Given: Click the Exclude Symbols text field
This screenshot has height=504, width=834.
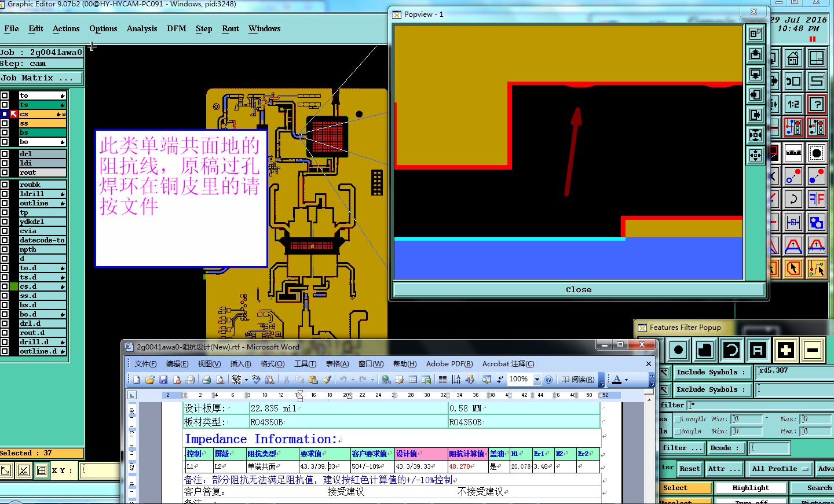Looking at the screenshot, I should (x=795, y=389).
